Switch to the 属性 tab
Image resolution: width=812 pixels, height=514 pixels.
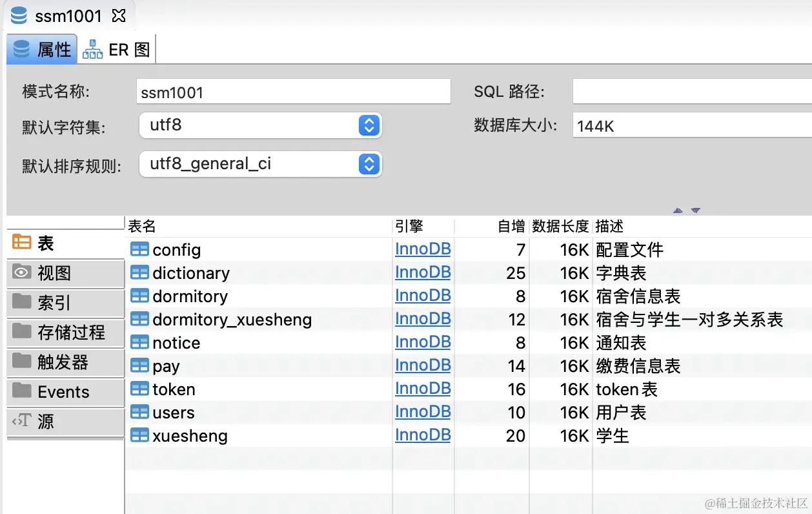[42, 49]
